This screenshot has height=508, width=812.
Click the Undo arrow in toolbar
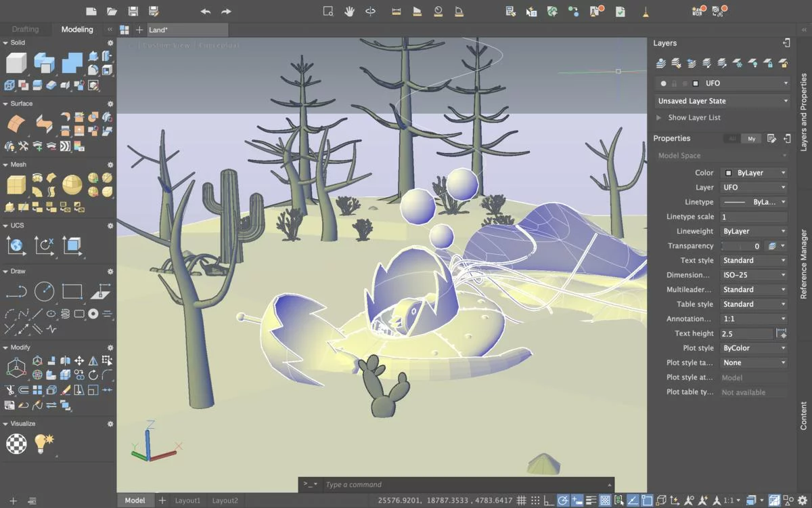pyautogui.click(x=206, y=11)
